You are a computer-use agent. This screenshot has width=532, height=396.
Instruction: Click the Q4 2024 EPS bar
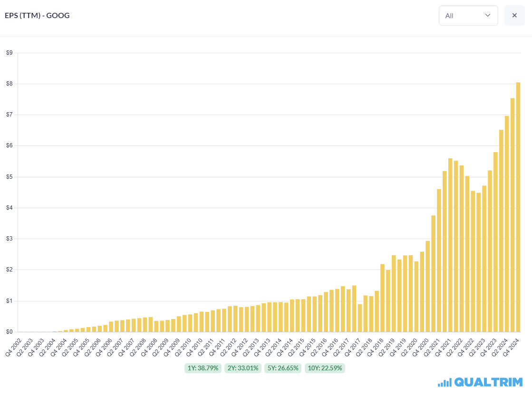[x=518, y=207]
